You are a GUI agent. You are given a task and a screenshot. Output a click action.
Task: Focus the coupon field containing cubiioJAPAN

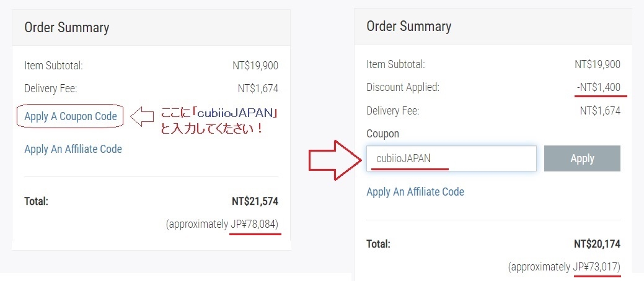451,158
